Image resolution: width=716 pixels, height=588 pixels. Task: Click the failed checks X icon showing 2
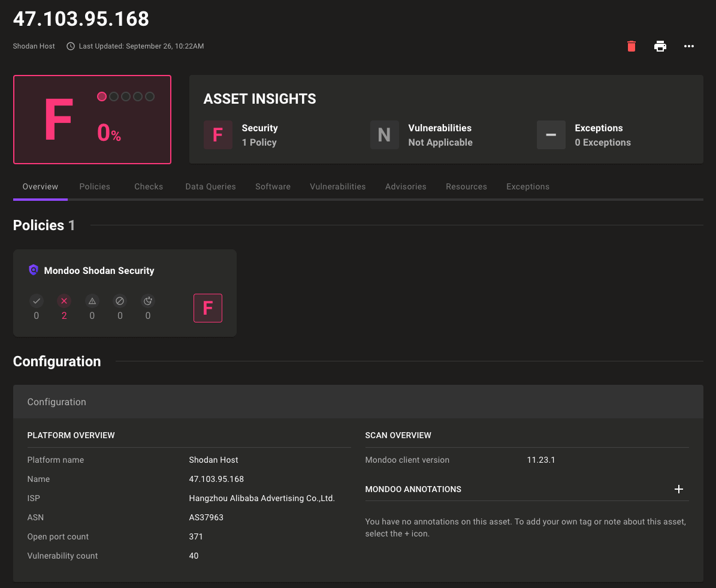(64, 301)
